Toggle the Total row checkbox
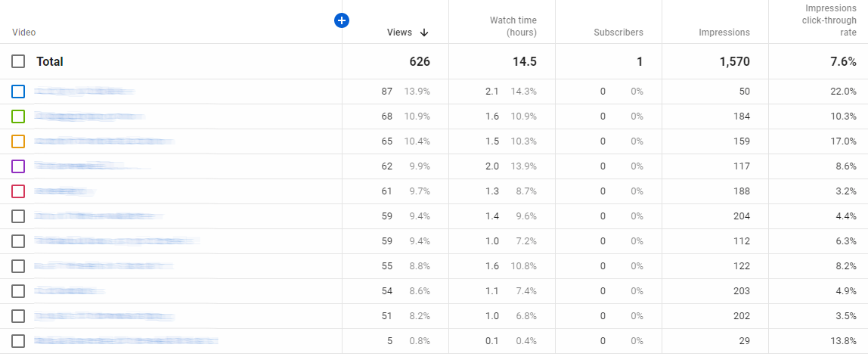Screen dimensions: 868x357 click(x=18, y=61)
